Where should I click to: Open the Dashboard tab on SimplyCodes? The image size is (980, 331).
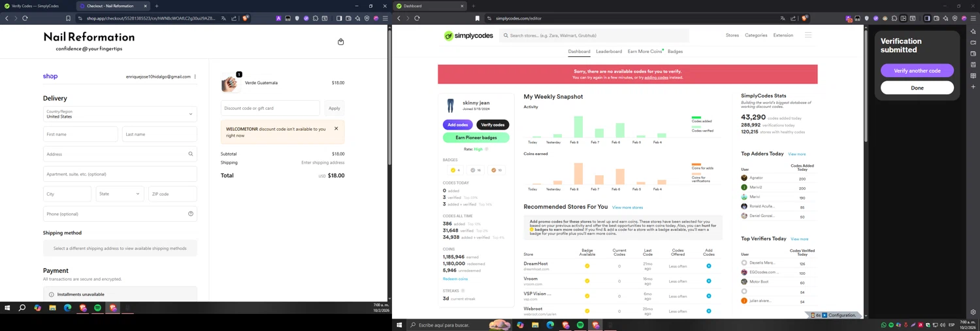click(x=579, y=52)
